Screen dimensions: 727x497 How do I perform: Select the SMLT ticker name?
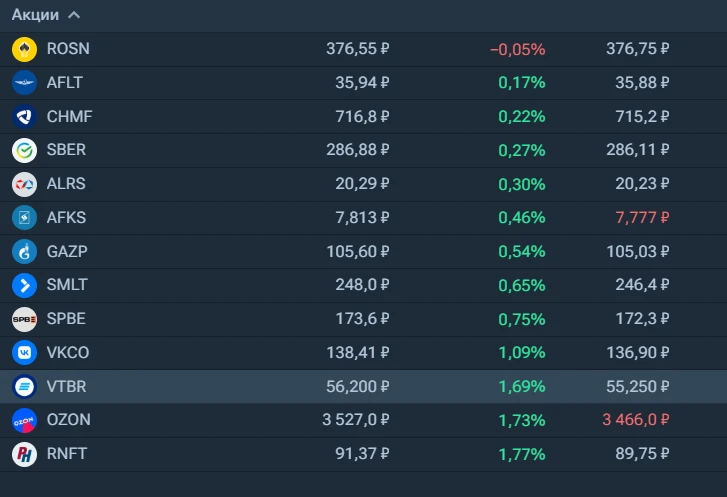point(67,285)
